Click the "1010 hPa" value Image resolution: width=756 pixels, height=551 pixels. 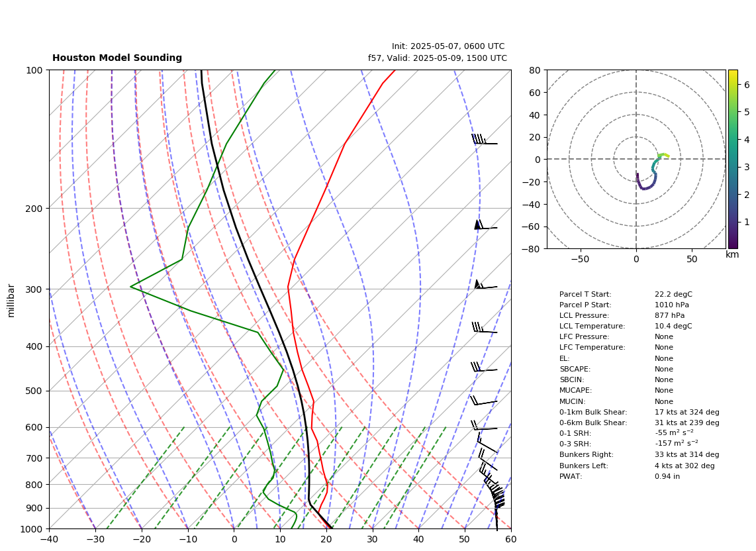(672, 305)
